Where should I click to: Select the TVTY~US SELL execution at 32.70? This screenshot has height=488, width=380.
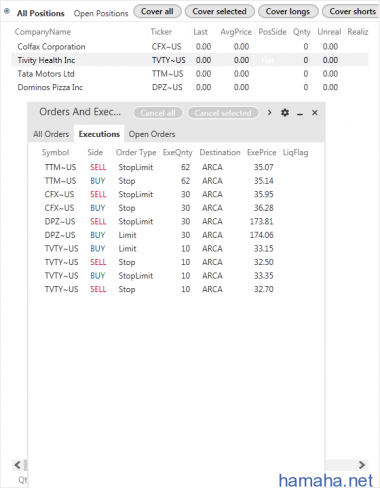(176, 289)
